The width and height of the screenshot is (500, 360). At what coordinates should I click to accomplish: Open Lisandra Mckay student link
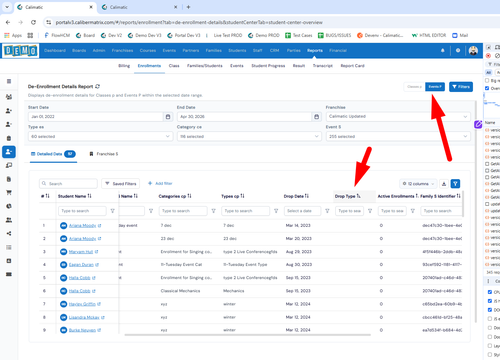pyautogui.click(x=84, y=317)
